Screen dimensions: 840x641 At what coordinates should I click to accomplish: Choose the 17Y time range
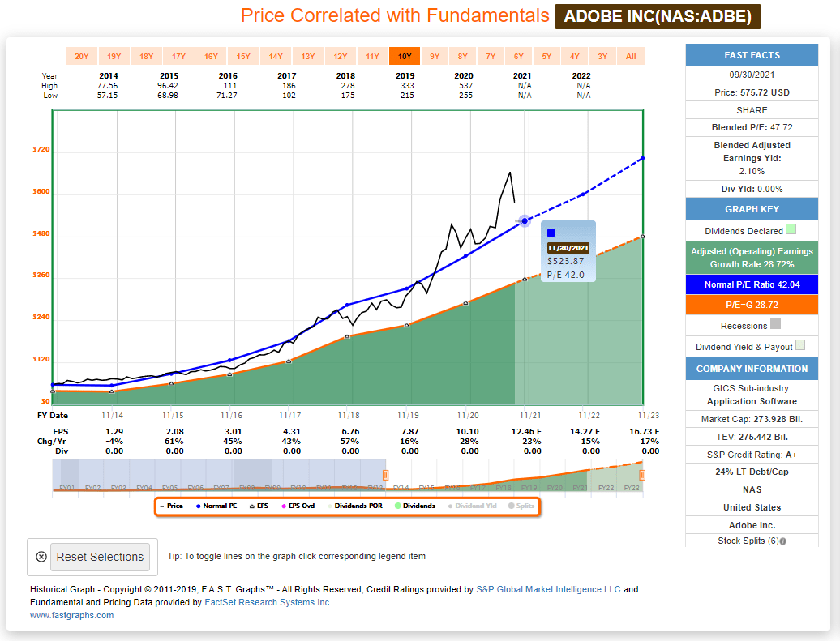pyautogui.click(x=178, y=56)
